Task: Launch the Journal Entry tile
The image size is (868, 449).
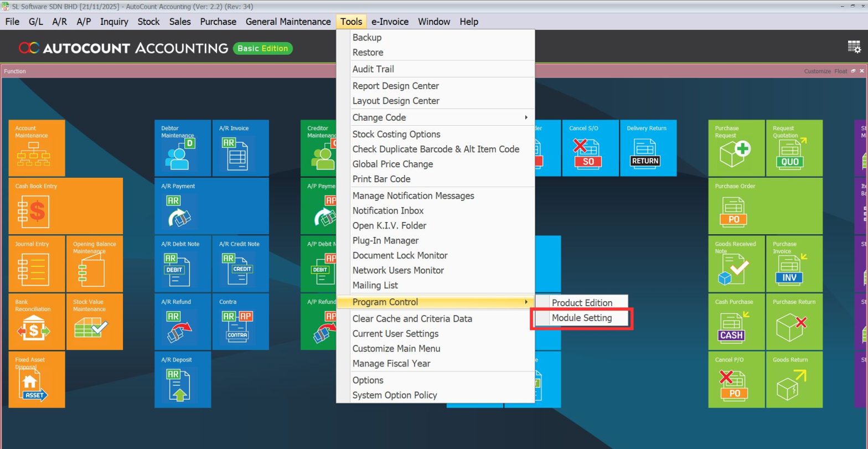Action: [x=37, y=264]
